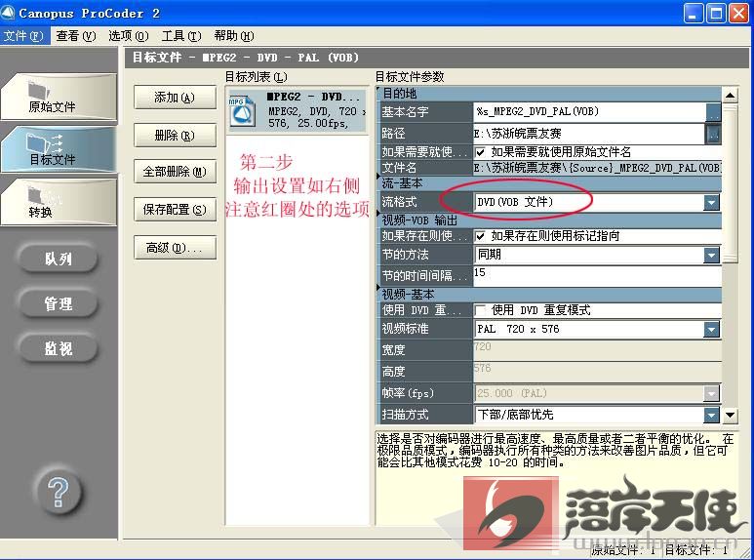The image size is (754, 560).
Task: Click the round help question mark icon
Action: pos(59,492)
